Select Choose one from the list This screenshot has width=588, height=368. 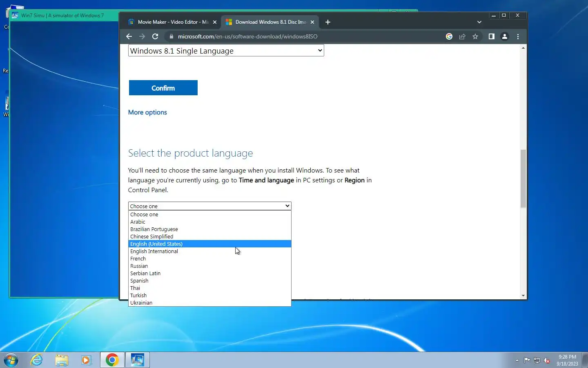pos(210,214)
